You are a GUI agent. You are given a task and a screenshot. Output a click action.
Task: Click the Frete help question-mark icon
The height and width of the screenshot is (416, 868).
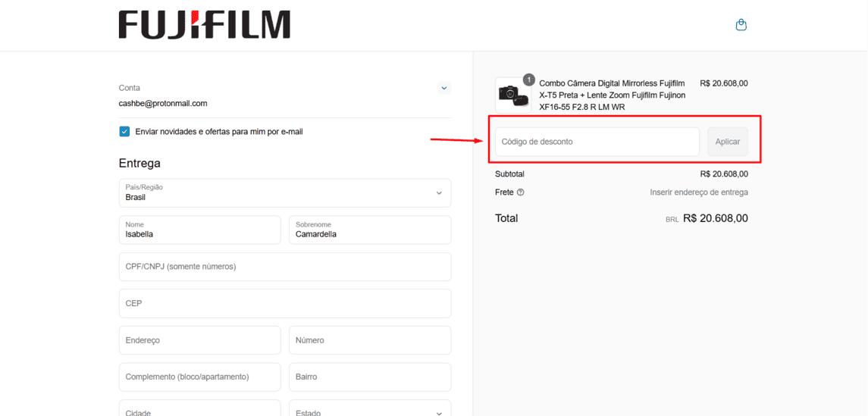520,192
